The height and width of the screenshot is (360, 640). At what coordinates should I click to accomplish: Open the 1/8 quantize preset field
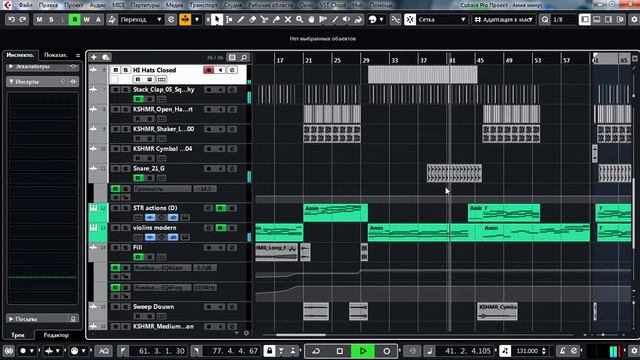pyautogui.click(x=562, y=20)
